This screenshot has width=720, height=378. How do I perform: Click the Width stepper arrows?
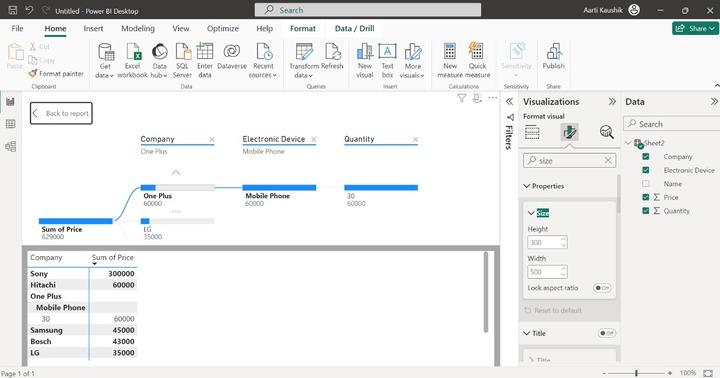pos(563,272)
